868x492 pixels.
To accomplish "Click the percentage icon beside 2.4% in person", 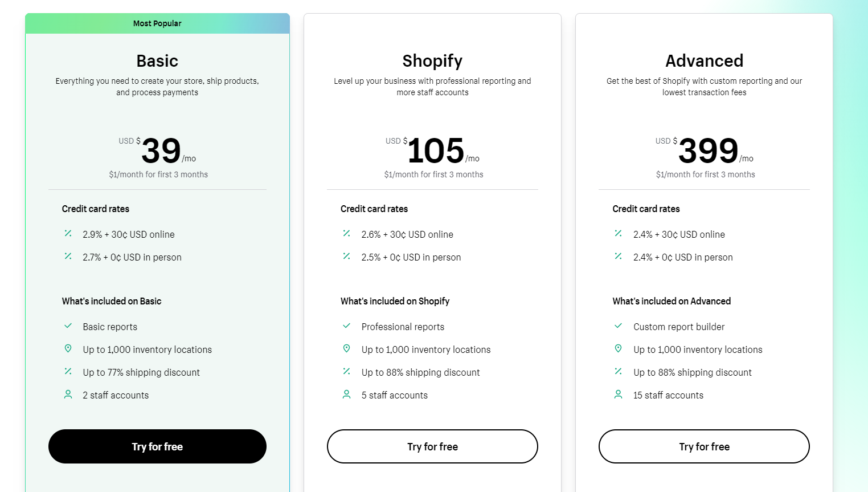I will point(618,256).
